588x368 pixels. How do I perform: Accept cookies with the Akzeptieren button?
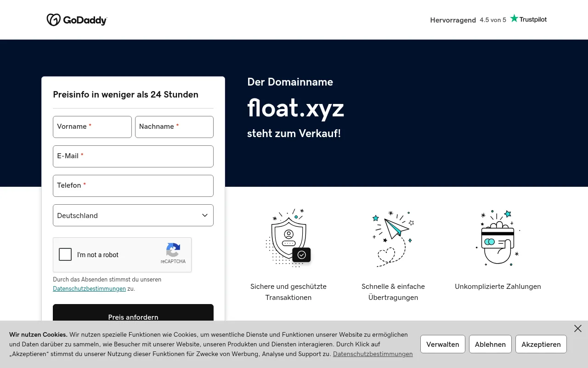tap(541, 344)
